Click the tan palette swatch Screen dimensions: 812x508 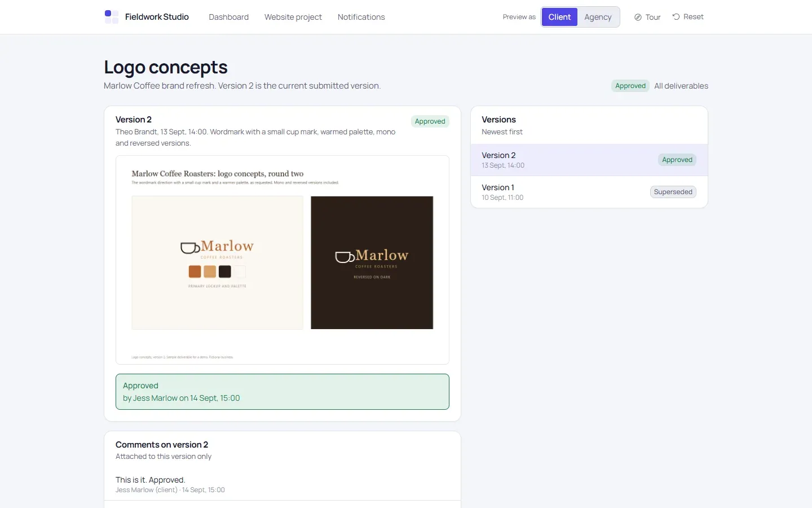pyautogui.click(x=210, y=271)
